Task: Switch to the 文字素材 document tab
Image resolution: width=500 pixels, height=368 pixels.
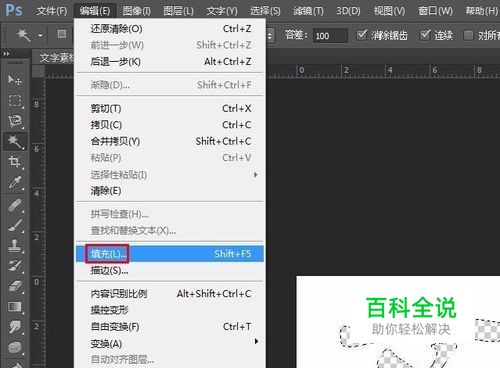Action: click(x=55, y=58)
